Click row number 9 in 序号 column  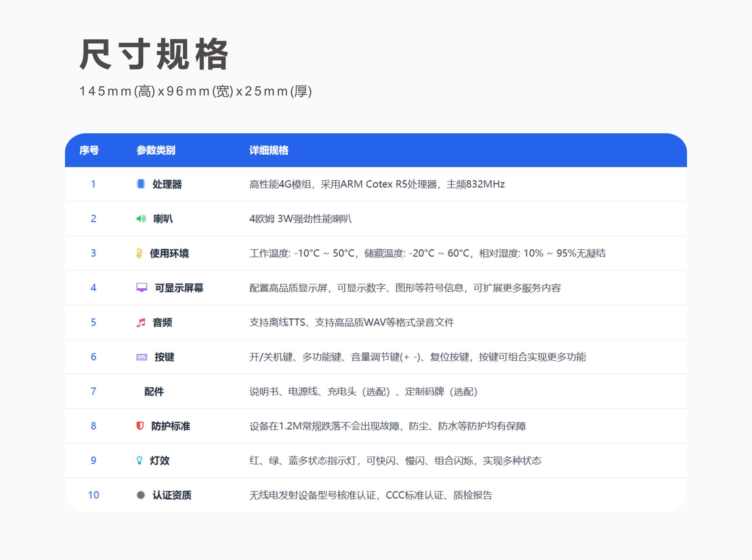93,461
